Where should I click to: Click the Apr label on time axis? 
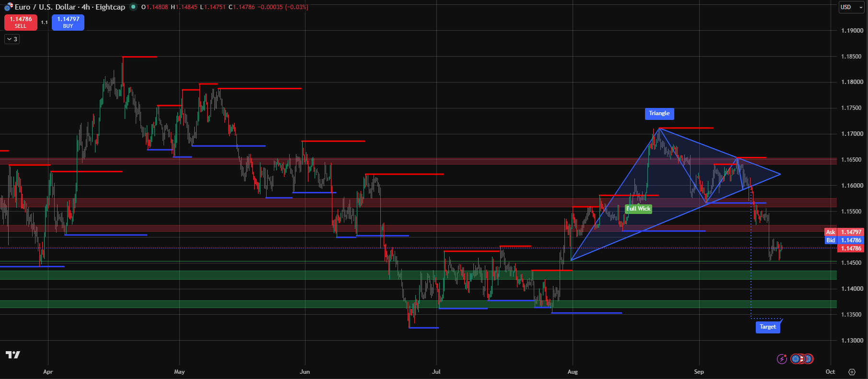pos(48,372)
